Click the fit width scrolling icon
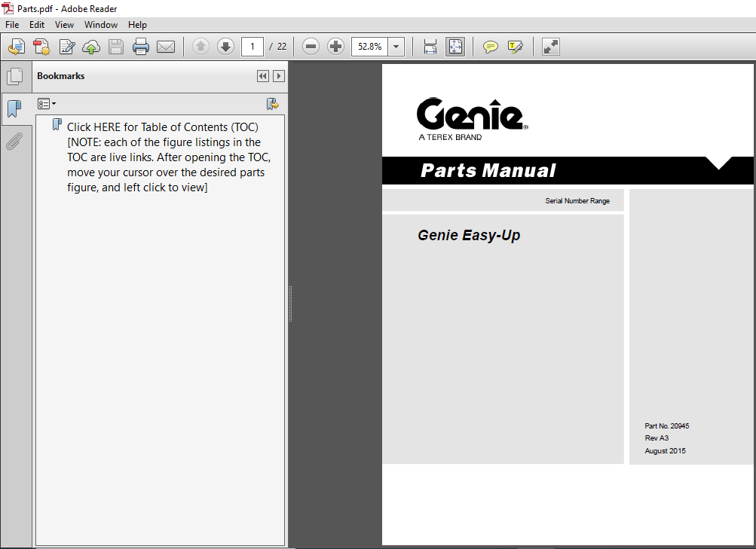The height and width of the screenshot is (549, 756). (430, 47)
